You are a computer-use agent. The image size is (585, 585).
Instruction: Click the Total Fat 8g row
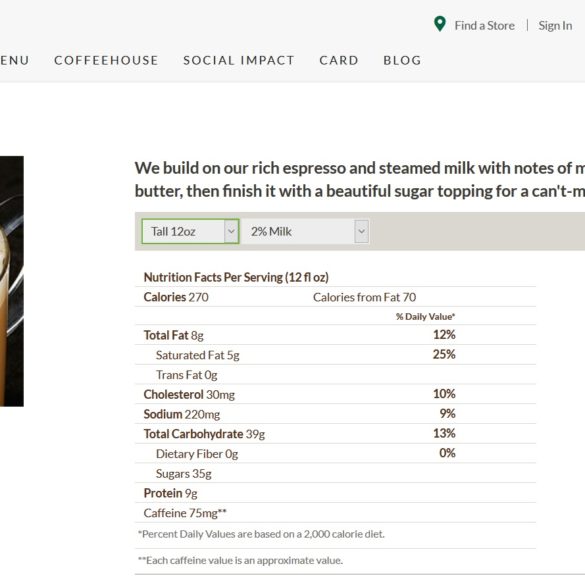[x=335, y=335]
